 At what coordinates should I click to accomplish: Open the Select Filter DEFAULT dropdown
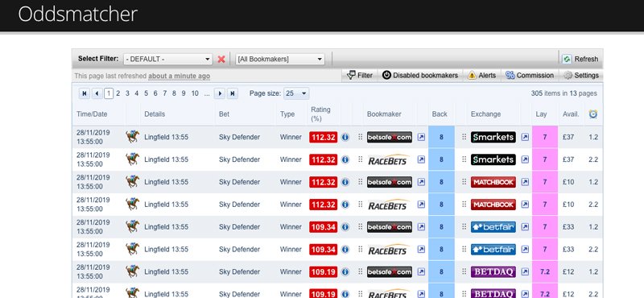tap(168, 59)
